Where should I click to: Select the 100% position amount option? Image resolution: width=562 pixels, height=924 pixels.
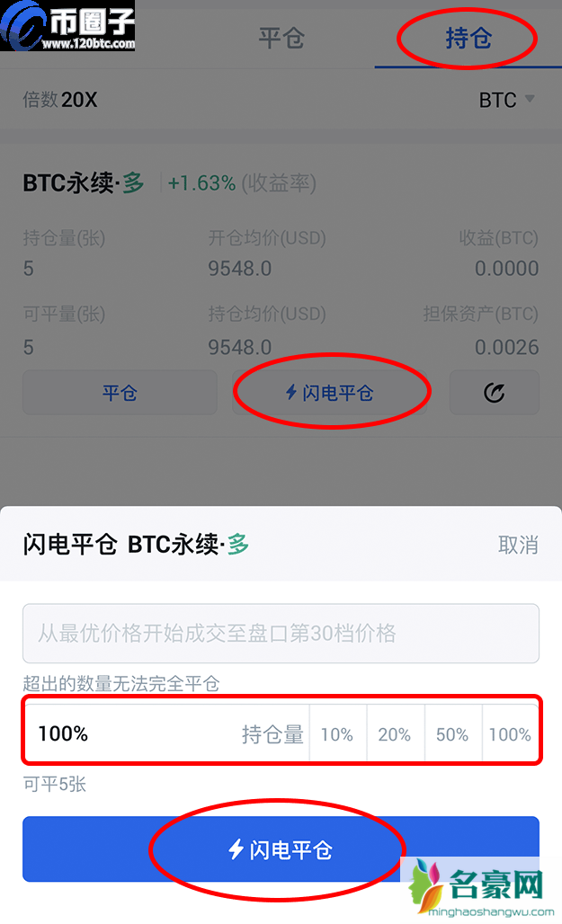[510, 734]
